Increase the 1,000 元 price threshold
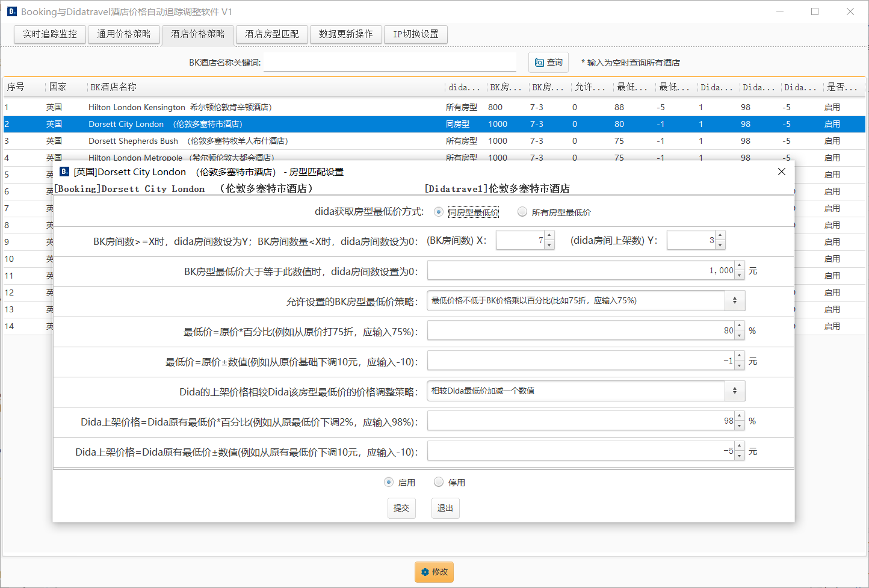The width and height of the screenshot is (869, 588). 740,265
